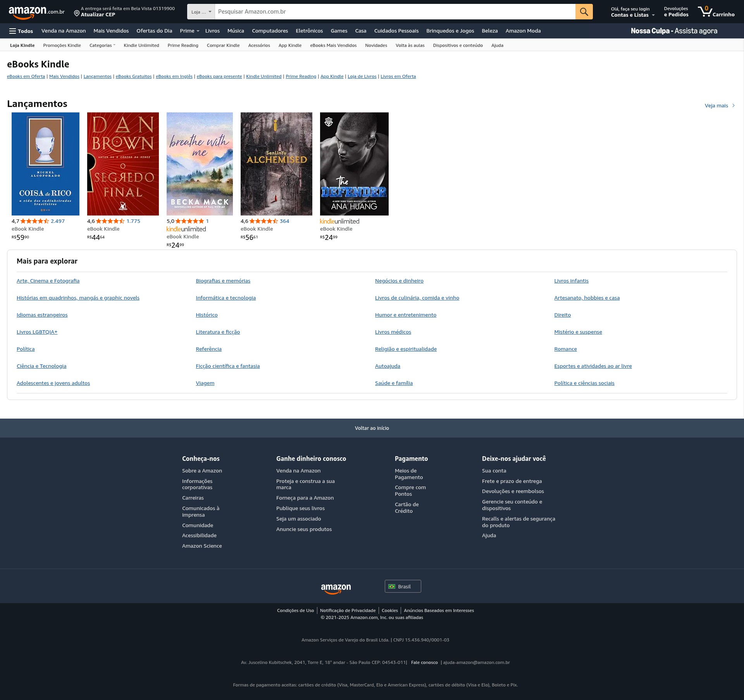This screenshot has height=700, width=744.
Task: Click eBooks em Inglês link
Action: tap(174, 76)
